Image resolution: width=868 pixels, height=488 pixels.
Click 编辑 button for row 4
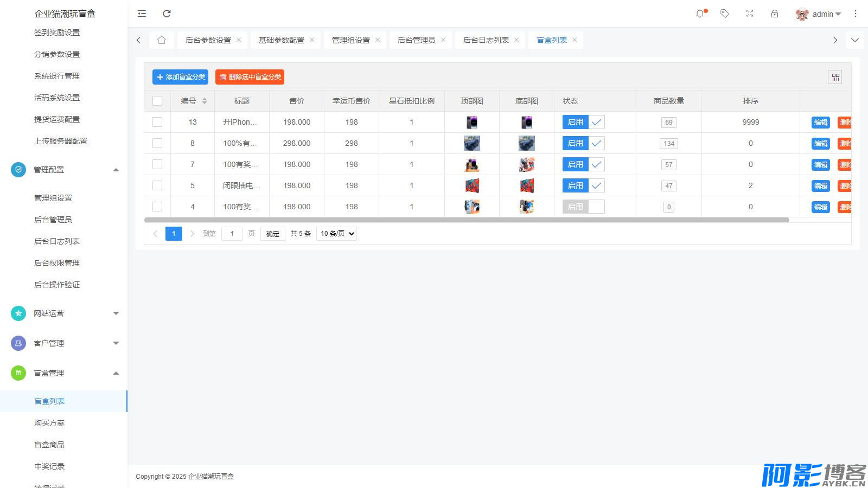(821, 207)
